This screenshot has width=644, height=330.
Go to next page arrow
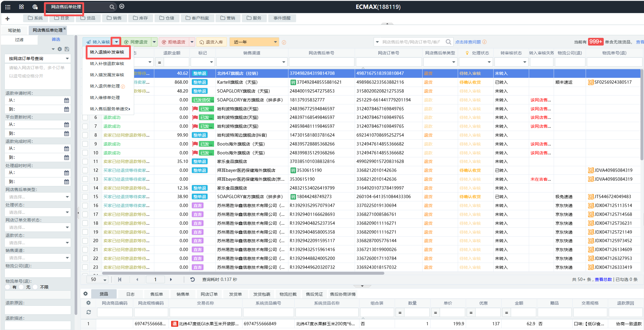(171, 279)
